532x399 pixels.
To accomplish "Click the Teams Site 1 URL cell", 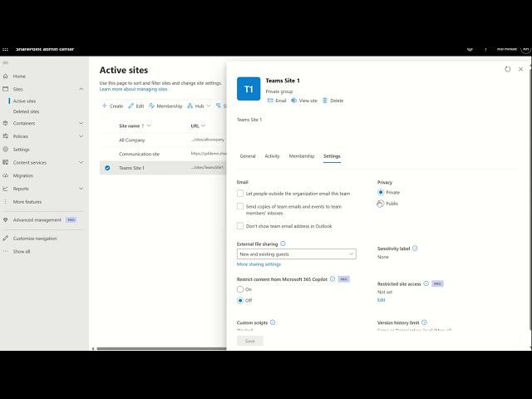I will point(207,167).
